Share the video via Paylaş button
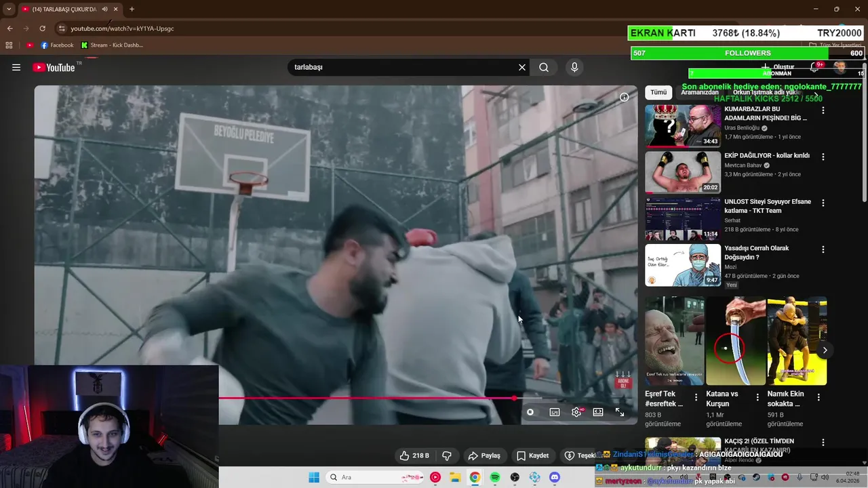This screenshot has height=488, width=868. click(484, 455)
